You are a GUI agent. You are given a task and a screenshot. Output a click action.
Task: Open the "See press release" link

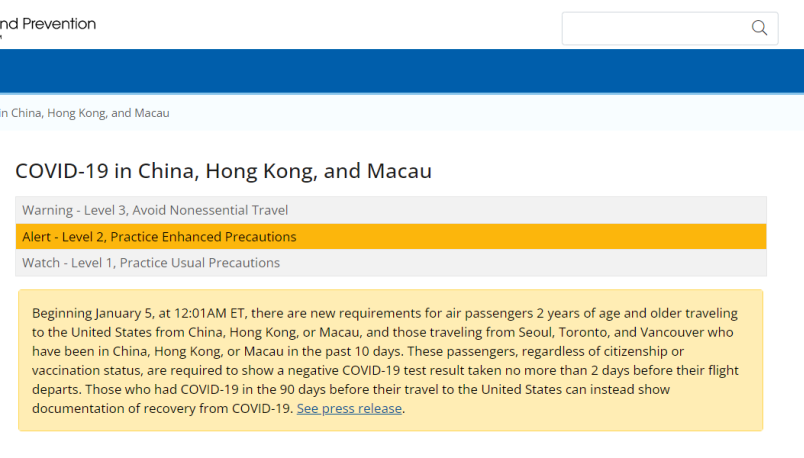click(x=349, y=408)
